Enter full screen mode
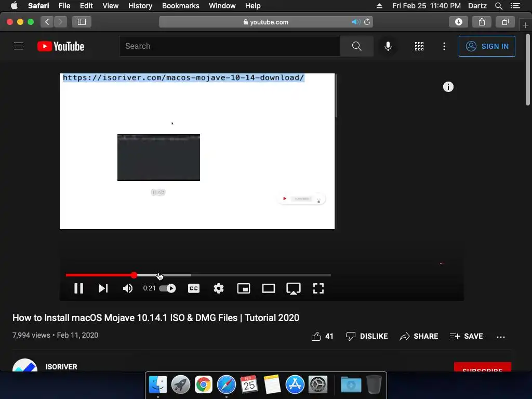The width and height of the screenshot is (532, 399). pyautogui.click(x=318, y=288)
